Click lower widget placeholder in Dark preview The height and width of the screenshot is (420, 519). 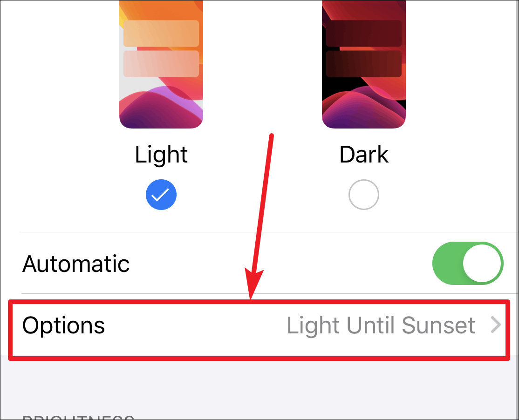click(364, 64)
